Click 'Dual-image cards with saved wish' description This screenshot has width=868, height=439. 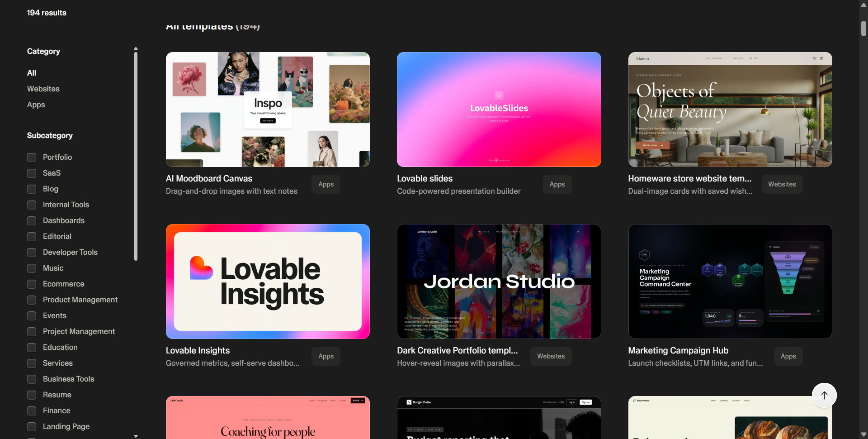[690, 191]
